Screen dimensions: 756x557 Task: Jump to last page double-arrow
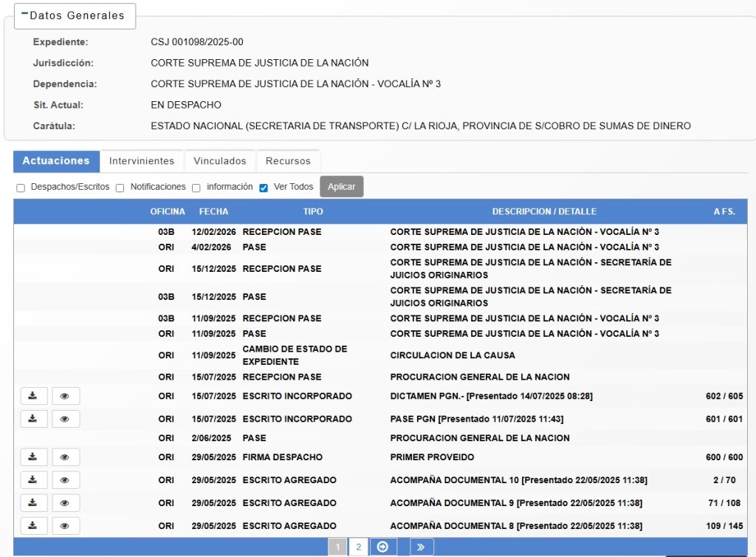pos(422,547)
